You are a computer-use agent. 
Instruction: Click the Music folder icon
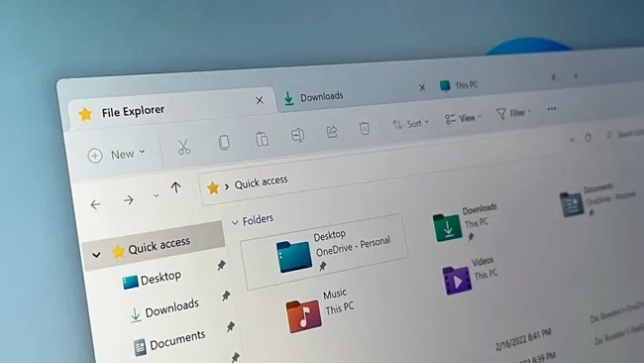[x=303, y=315]
